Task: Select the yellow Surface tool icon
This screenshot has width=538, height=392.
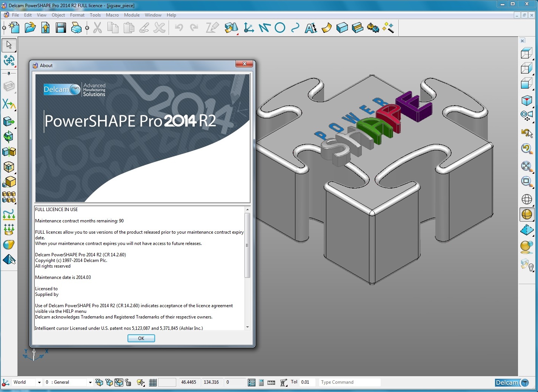Action: click(326, 28)
